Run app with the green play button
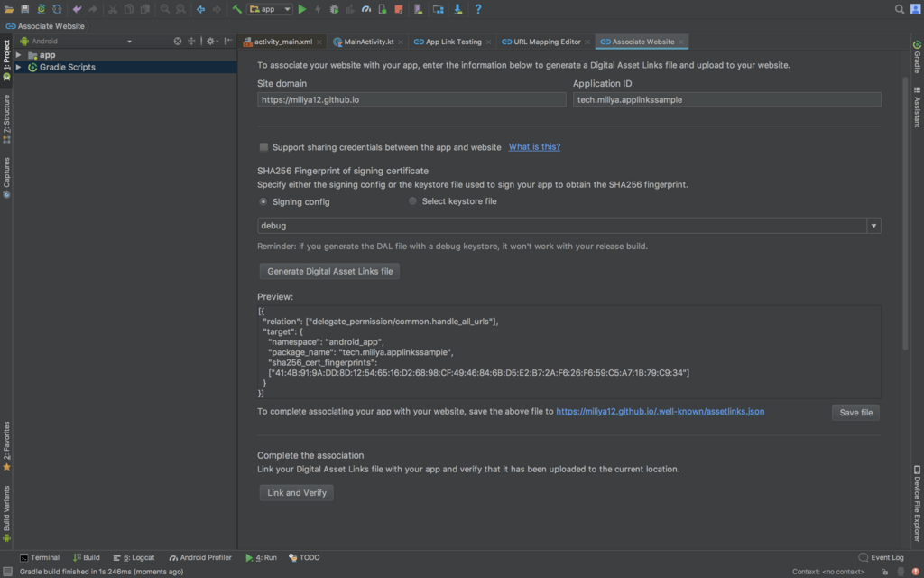This screenshot has width=924, height=578. 302,9
